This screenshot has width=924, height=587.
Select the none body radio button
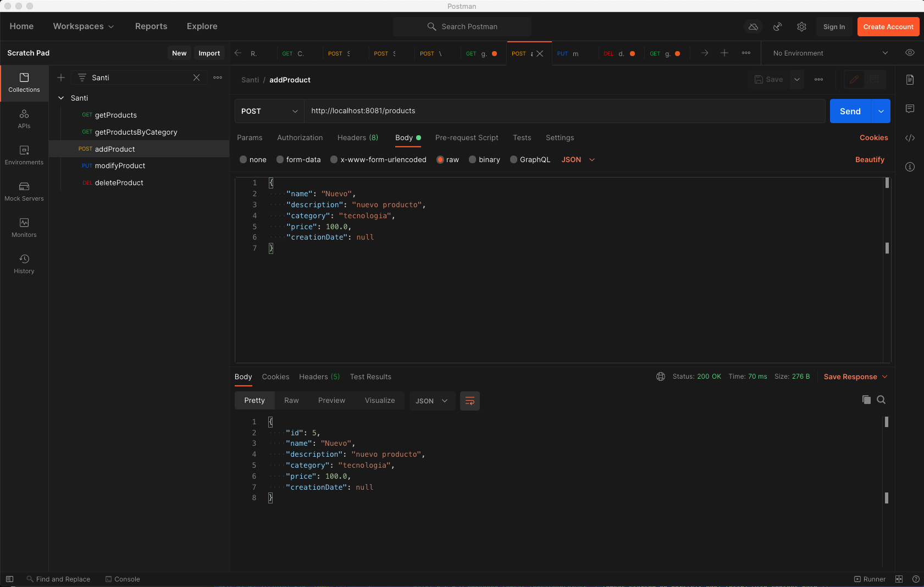[244, 159]
